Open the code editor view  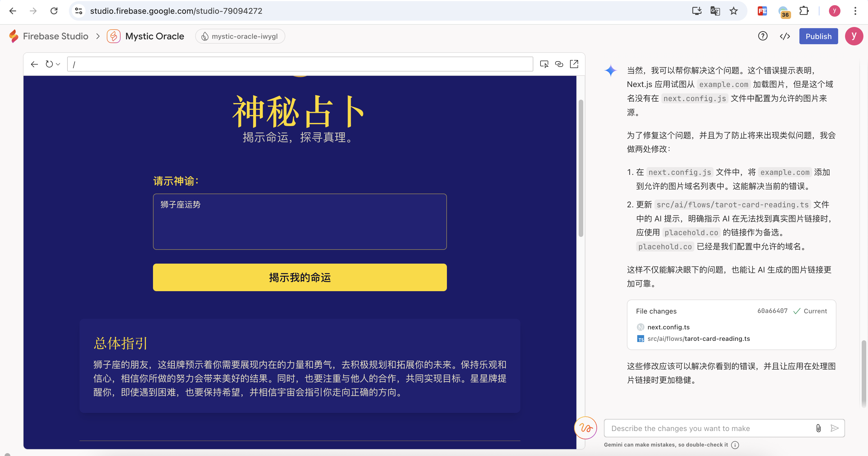pos(785,36)
